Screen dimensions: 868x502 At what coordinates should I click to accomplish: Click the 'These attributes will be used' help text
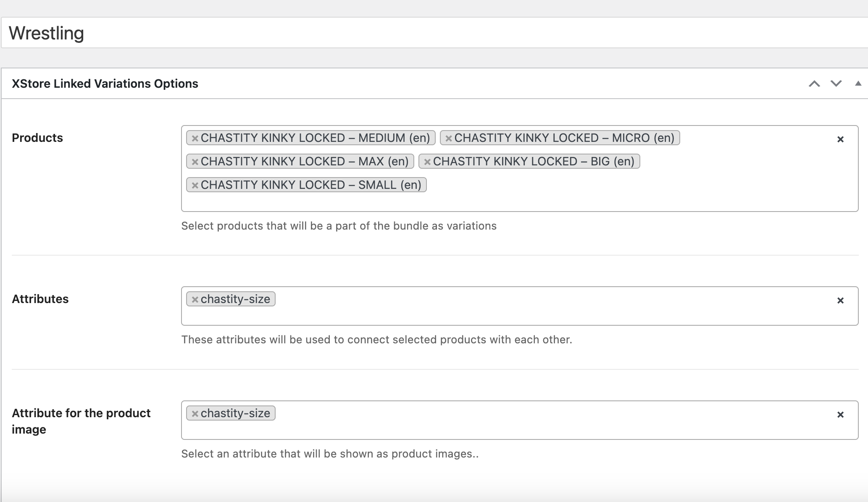pos(376,340)
